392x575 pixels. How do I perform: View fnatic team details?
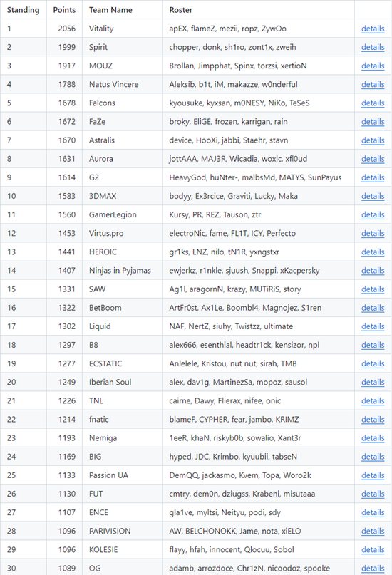point(373,420)
